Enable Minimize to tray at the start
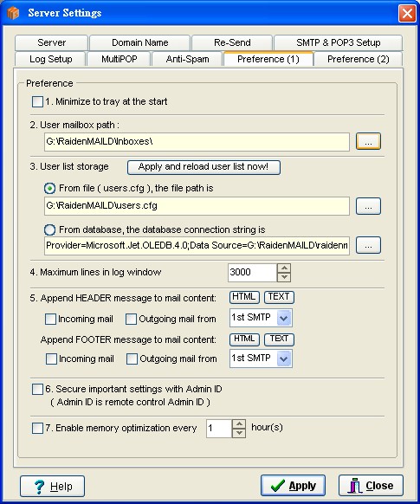420x504 pixels. (x=37, y=101)
